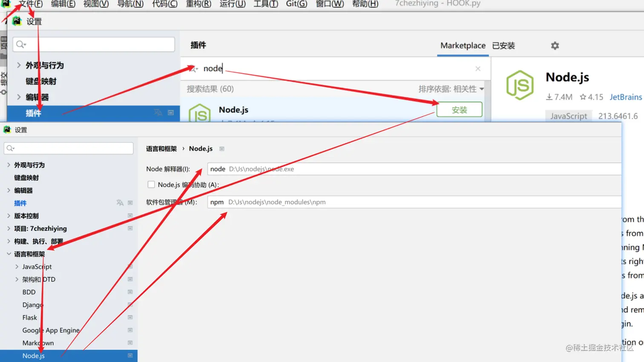
Task: Switch to the Marketplace tab
Action: pyautogui.click(x=463, y=46)
